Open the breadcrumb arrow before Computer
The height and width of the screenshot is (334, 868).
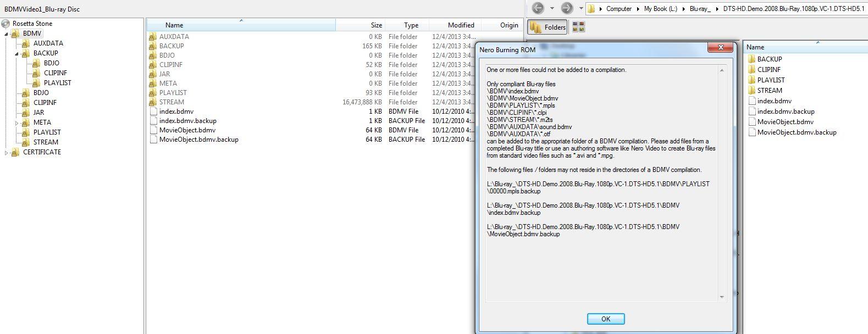pyautogui.click(x=601, y=9)
